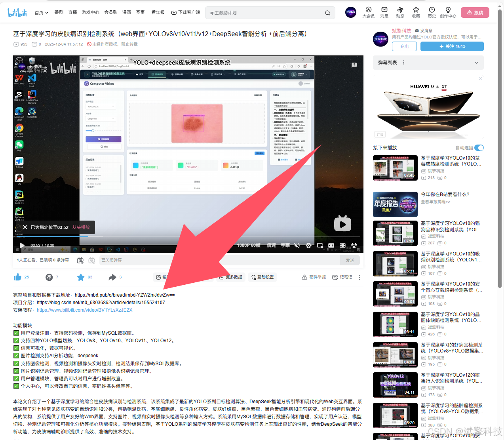The height and width of the screenshot is (440, 504).
Task: Like the video with thumbs-up icon
Action: pos(17,277)
